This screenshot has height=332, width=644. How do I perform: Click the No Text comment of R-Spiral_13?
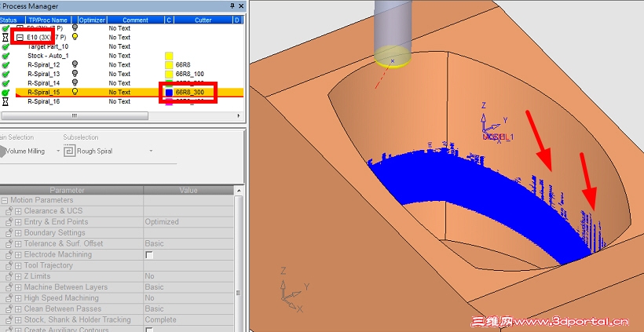pos(119,74)
